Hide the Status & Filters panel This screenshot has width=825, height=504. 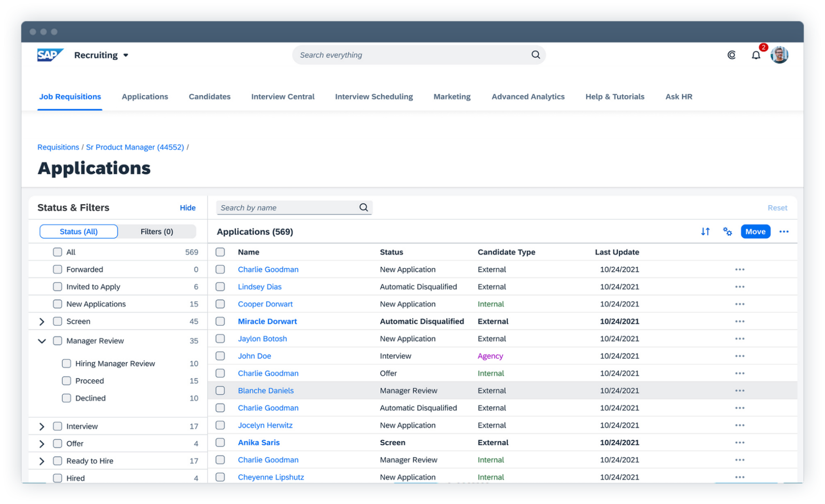pos(187,208)
